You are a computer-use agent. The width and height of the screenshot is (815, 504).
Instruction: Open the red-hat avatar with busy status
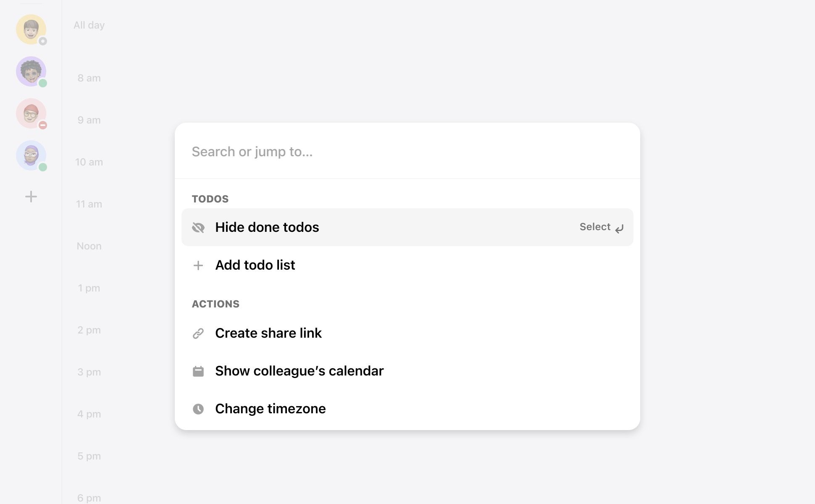31,113
